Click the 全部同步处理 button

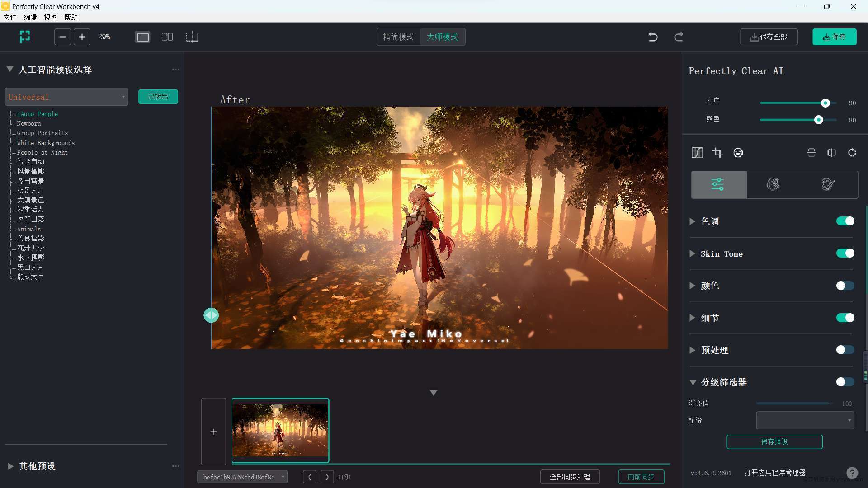(x=570, y=477)
